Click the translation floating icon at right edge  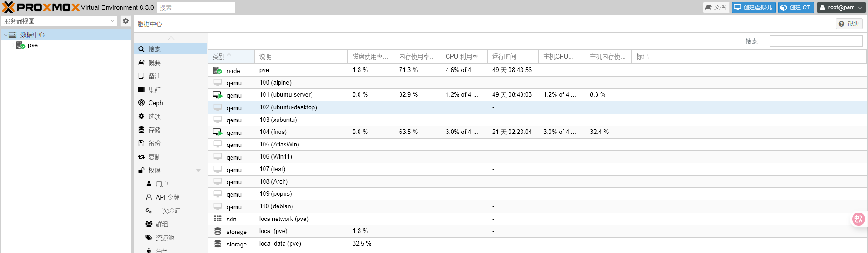click(858, 219)
